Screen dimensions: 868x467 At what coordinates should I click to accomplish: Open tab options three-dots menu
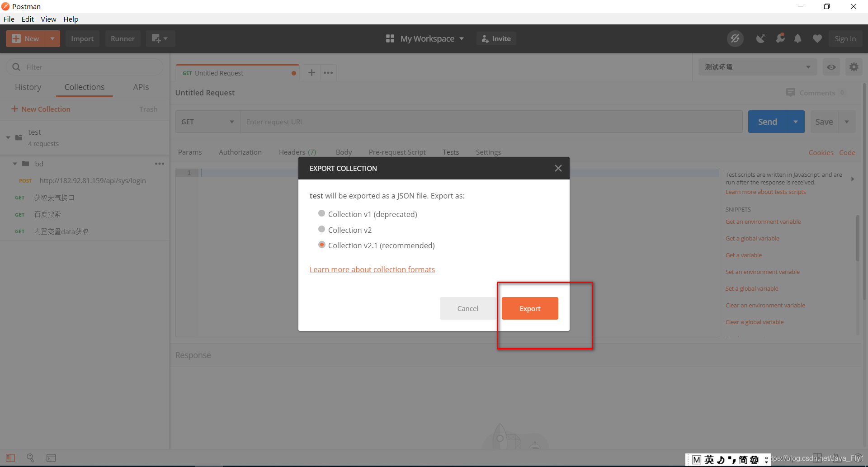(328, 73)
